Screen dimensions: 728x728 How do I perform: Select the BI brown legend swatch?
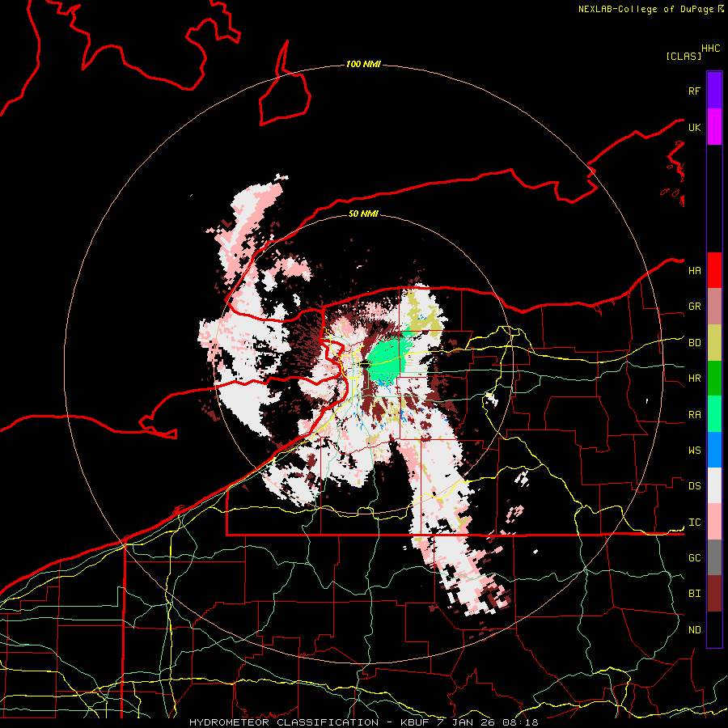[714, 594]
